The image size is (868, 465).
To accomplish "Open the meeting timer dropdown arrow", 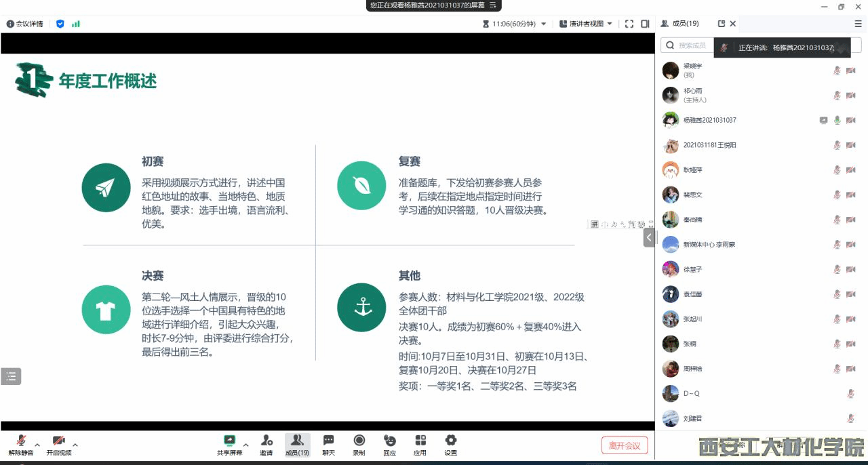I will tap(543, 24).
